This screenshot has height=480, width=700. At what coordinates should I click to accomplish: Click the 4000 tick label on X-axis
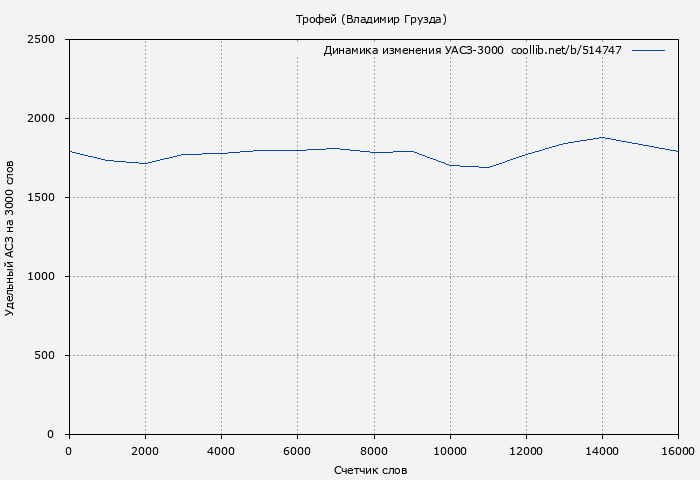pyautogui.click(x=221, y=451)
